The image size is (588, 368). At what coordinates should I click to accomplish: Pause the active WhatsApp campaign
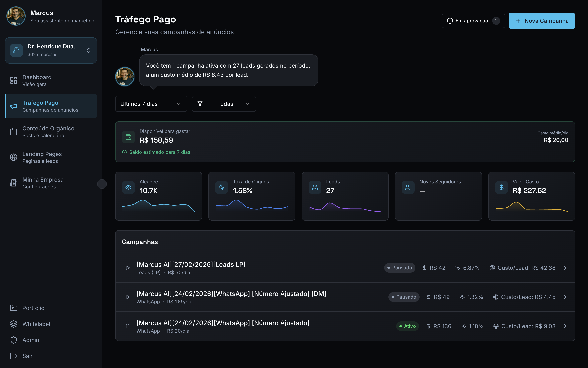pos(128,326)
